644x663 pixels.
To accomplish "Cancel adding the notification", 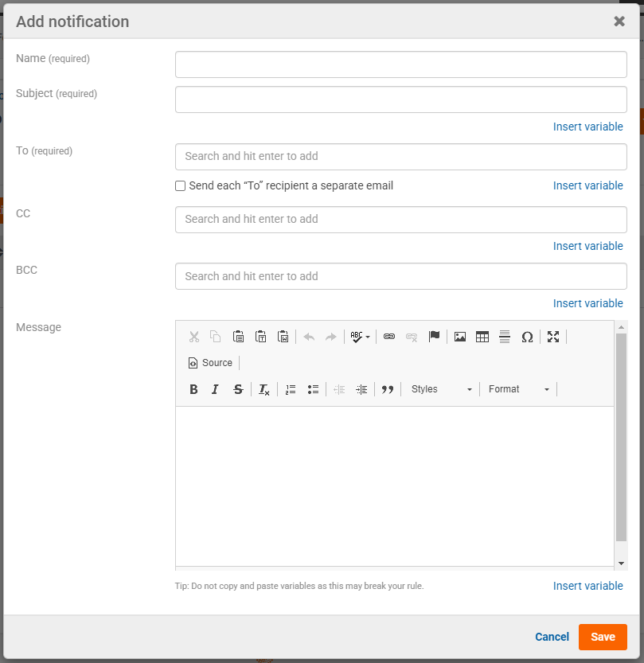I will pyautogui.click(x=552, y=637).
